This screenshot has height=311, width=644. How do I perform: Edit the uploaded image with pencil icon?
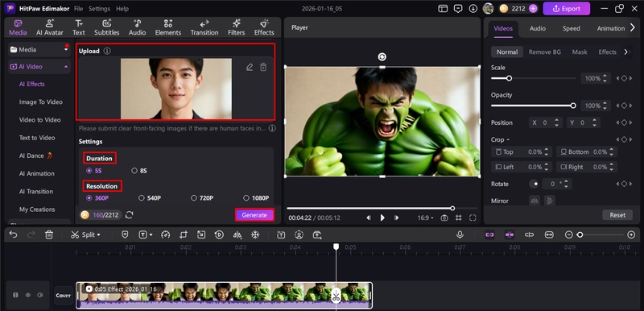point(250,67)
